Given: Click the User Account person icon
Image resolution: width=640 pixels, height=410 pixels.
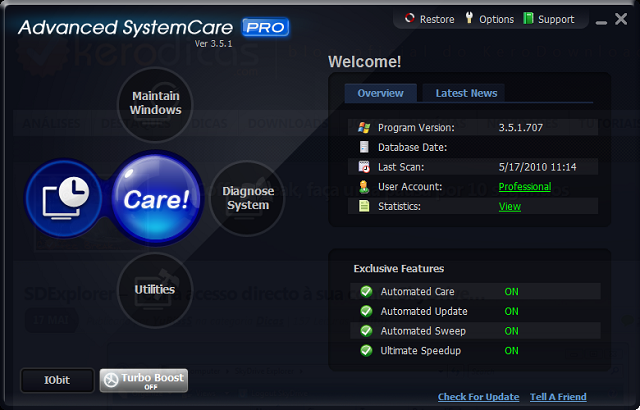Looking at the screenshot, I should tap(364, 187).
